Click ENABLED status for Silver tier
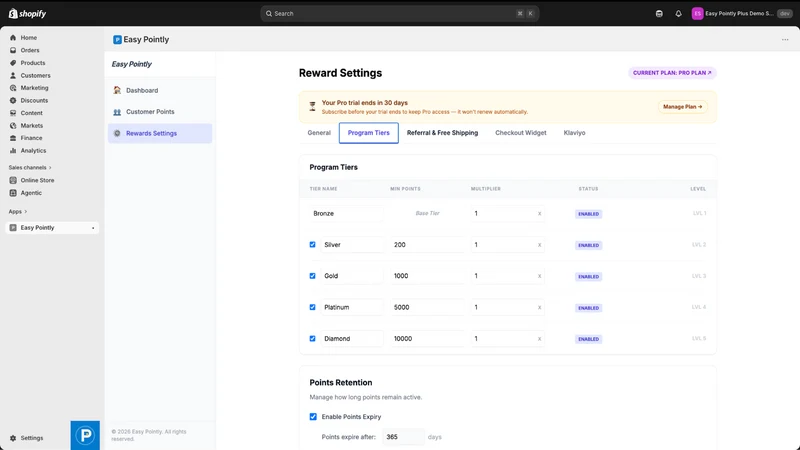The image size is (800, 450). pos(588,245)
